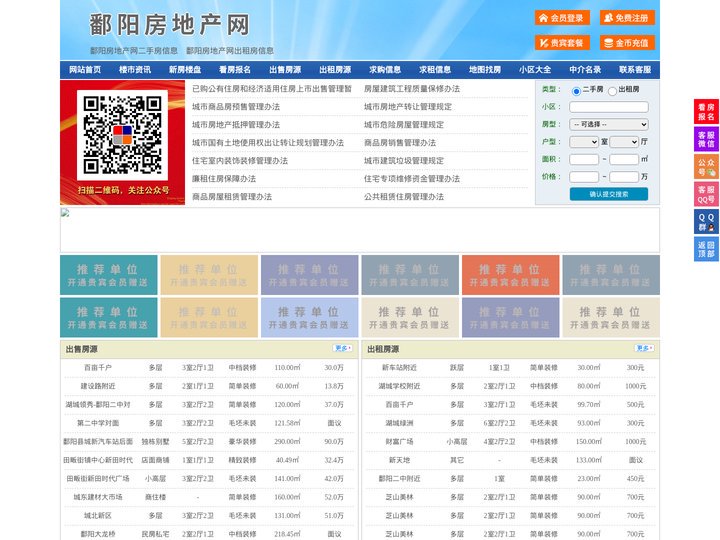The image size is (720, 540).
Task: Open 财富广场 rental listing
Action: 399,441
